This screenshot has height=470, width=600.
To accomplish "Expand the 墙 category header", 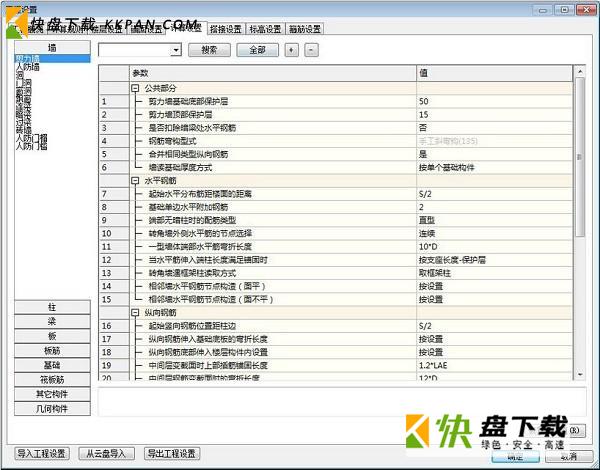I will tap(52, 48).
